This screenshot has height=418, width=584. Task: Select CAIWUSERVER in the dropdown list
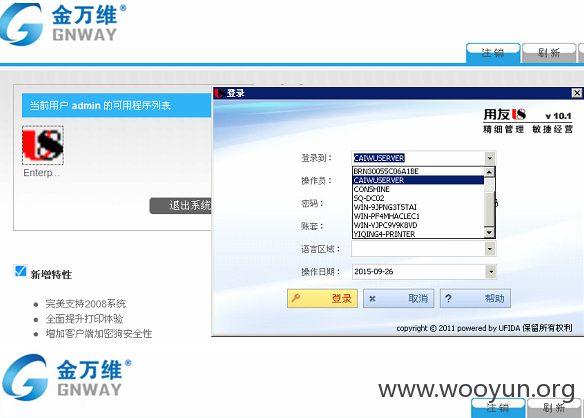[x=418, y=180]
